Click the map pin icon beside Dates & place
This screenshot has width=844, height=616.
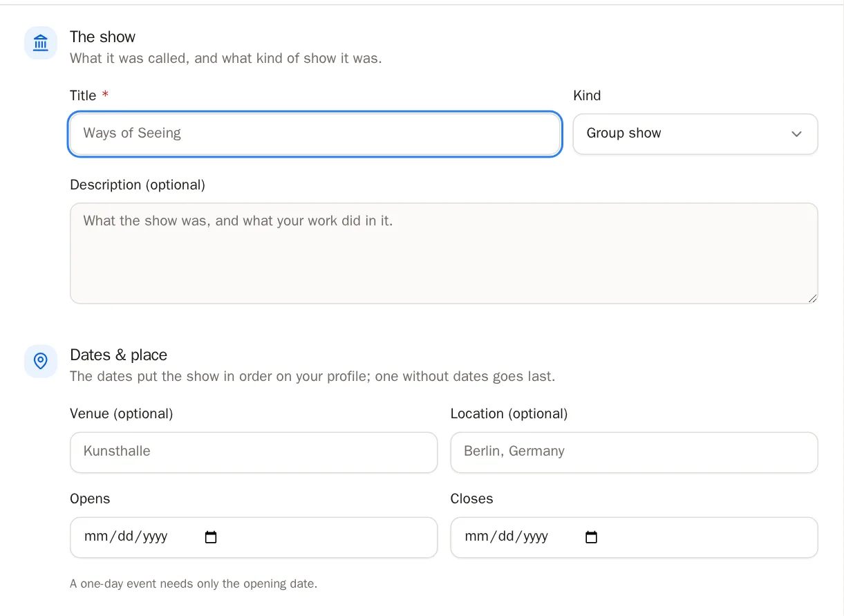pyautogui.click(x=41, y=361)
